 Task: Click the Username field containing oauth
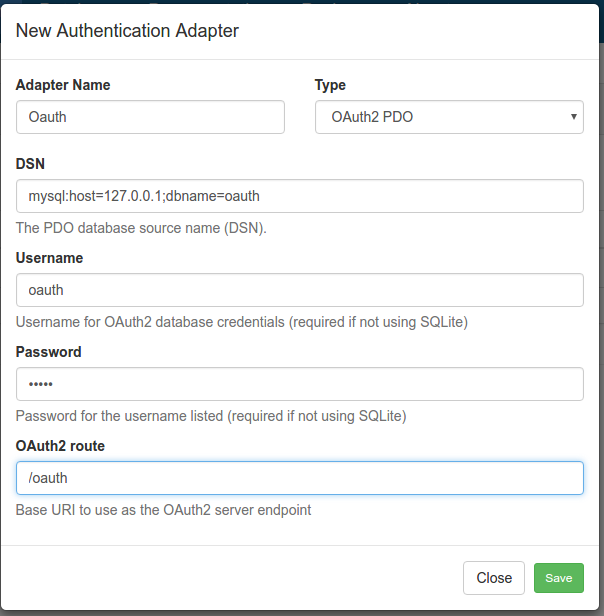tap(300, 290)
